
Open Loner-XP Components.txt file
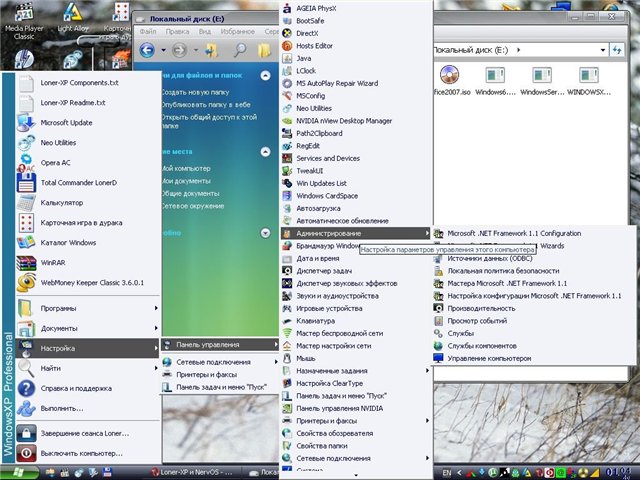pyautogui.click(x=88, y=82)
